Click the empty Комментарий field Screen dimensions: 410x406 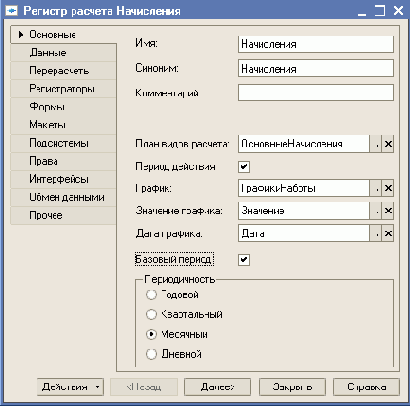pyautogui.click(x=316, y=93)
